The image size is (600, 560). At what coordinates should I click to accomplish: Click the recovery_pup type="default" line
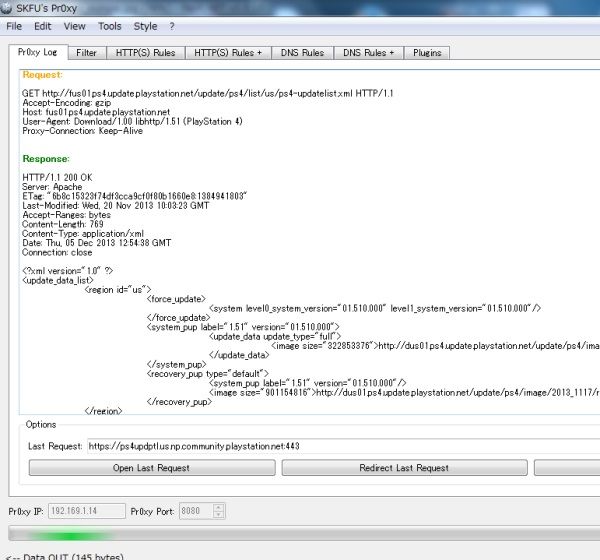pyautogui.click(x=208, y=374)
